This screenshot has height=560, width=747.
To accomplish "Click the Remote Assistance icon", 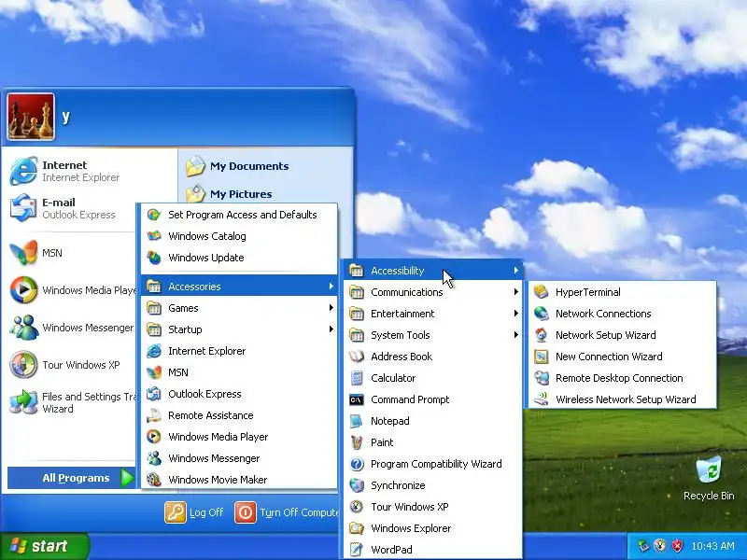I will tap(153, 414).
